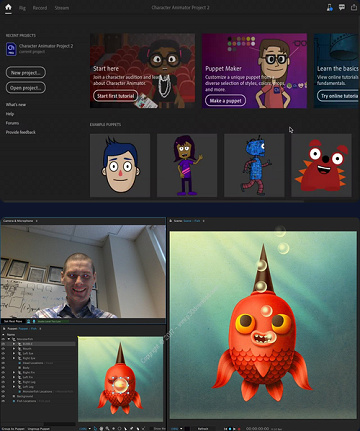Click the New project button
The image size is (360, 431).
point(26,72)
